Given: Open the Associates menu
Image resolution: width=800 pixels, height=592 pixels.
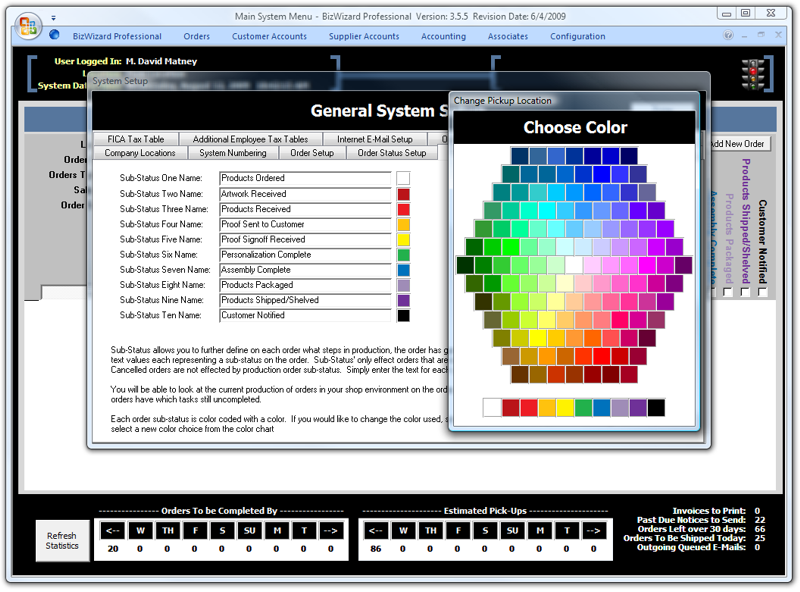Looking at the screenshot, I should (508, 36).
